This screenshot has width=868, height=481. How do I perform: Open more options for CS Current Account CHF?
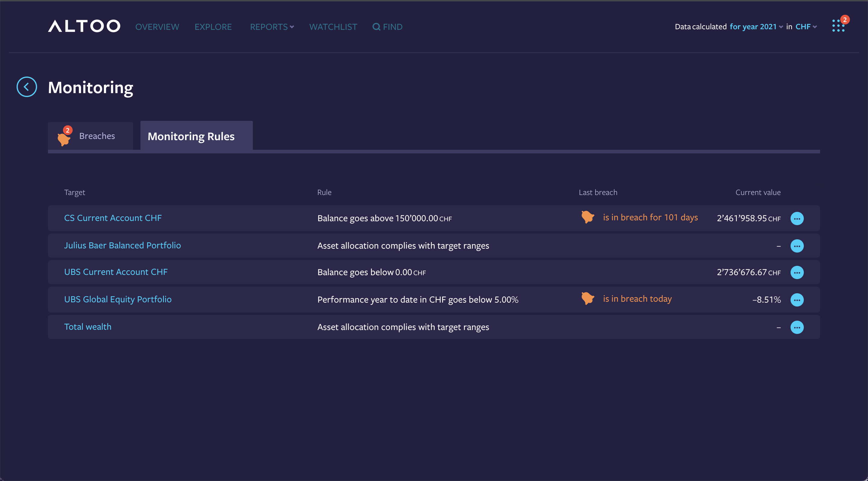(797, 218)
